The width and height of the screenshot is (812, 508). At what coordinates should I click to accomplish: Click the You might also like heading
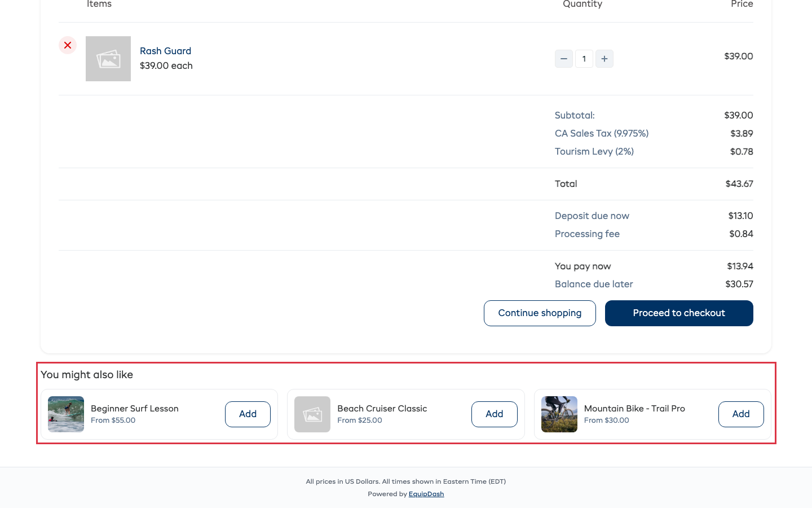[87, 375]
